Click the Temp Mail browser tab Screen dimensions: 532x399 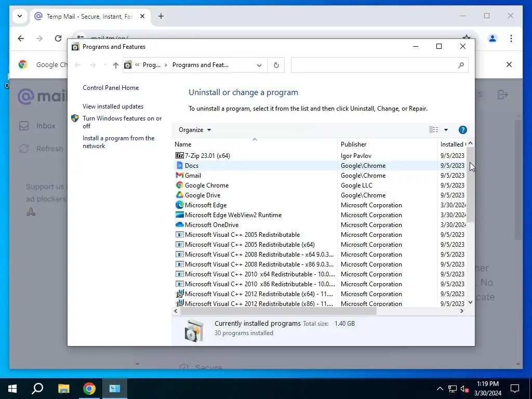point(89,16)
